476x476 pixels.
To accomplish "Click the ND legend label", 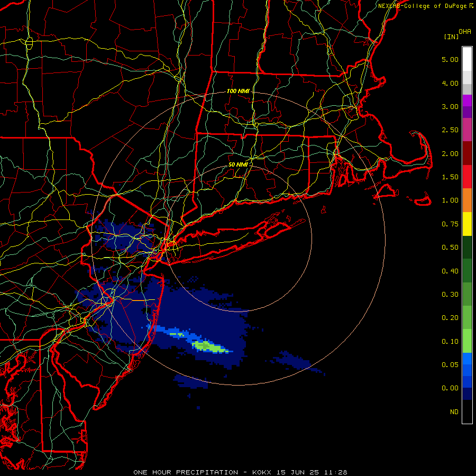I will [454, 412].
